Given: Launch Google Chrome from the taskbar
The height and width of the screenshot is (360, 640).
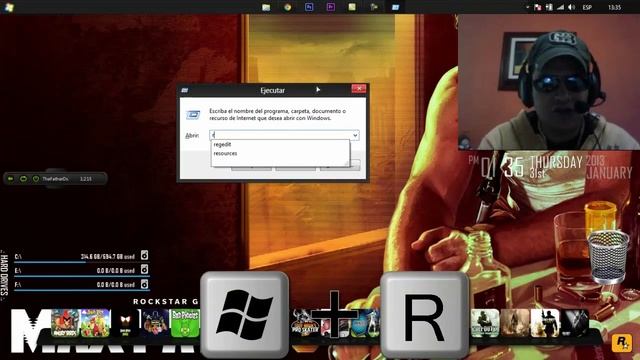Looking at the screenshot, I should 288,7.
